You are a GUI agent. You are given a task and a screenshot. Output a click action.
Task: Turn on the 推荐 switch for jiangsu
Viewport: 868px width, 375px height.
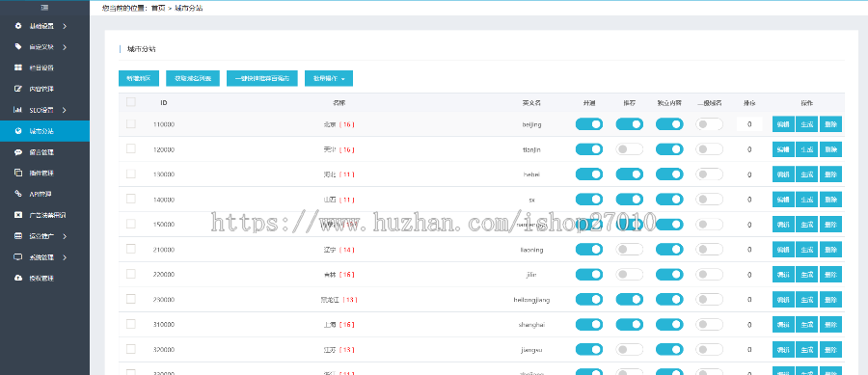pyautogui.click(x=630, y=350)
